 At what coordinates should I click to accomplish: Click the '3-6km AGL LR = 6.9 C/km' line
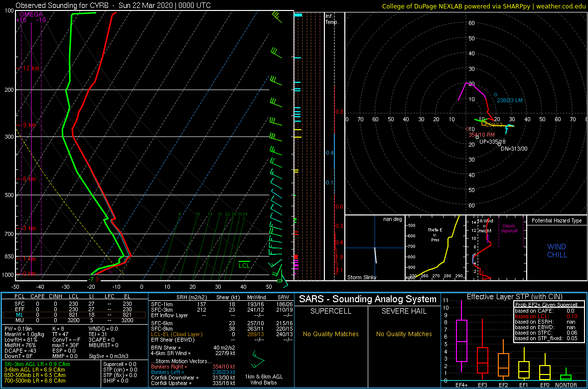[x=35, y=370]
